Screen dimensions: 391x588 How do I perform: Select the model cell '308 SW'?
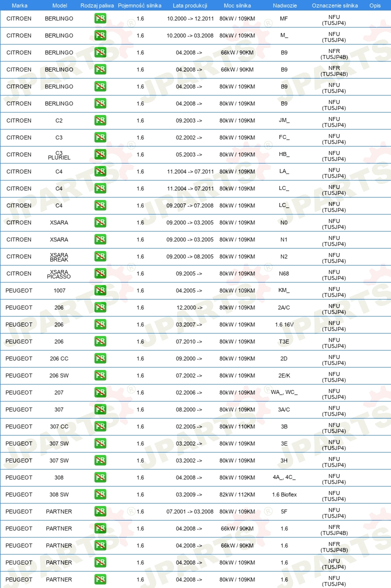pyautogui.click(x=59, y=494)
